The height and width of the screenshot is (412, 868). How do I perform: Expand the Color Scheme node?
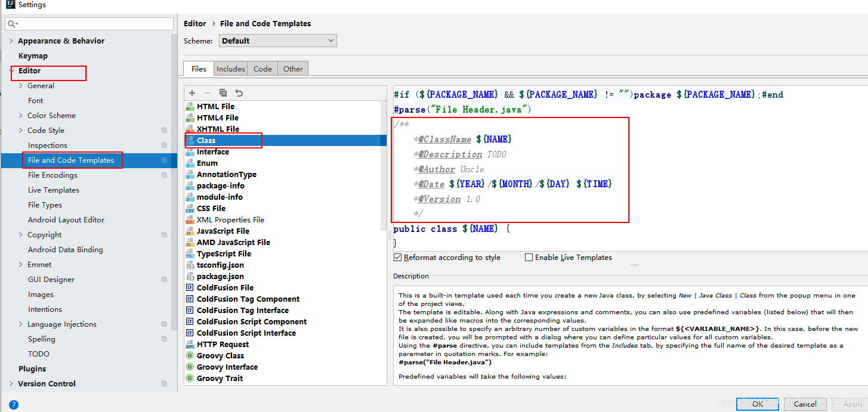(21, 116)
